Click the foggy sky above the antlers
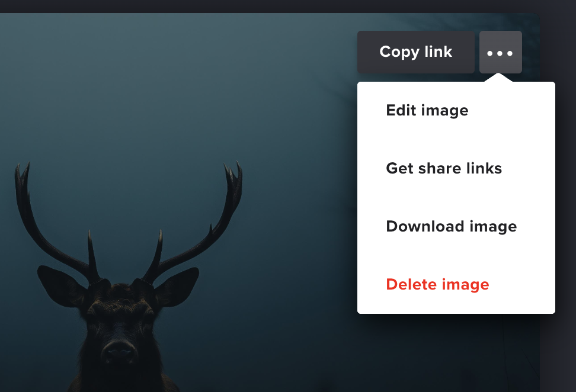 [148, 89]
